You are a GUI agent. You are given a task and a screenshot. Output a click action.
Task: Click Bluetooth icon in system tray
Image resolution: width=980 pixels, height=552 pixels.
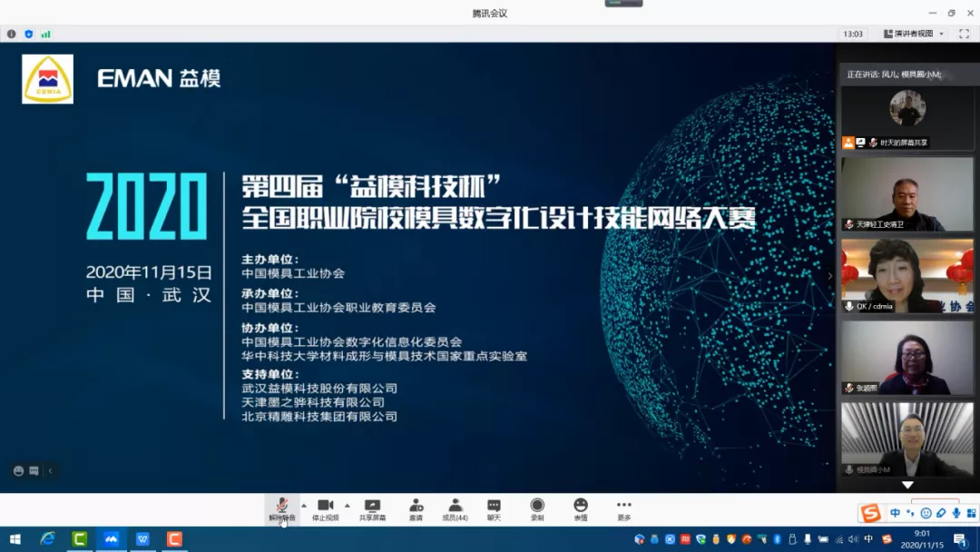(778, 539)
